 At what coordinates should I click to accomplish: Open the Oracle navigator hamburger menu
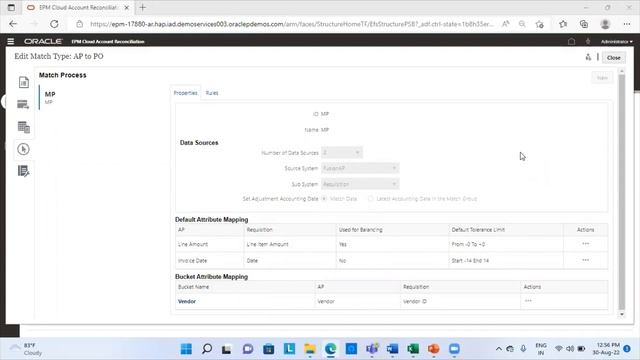tap(11, 41)
